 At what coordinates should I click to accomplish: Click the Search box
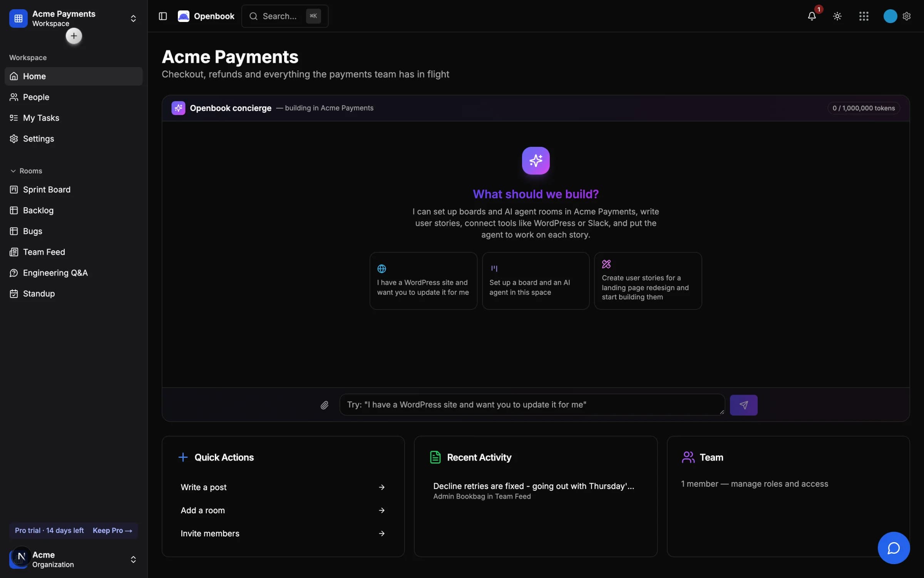click(285, 16)
